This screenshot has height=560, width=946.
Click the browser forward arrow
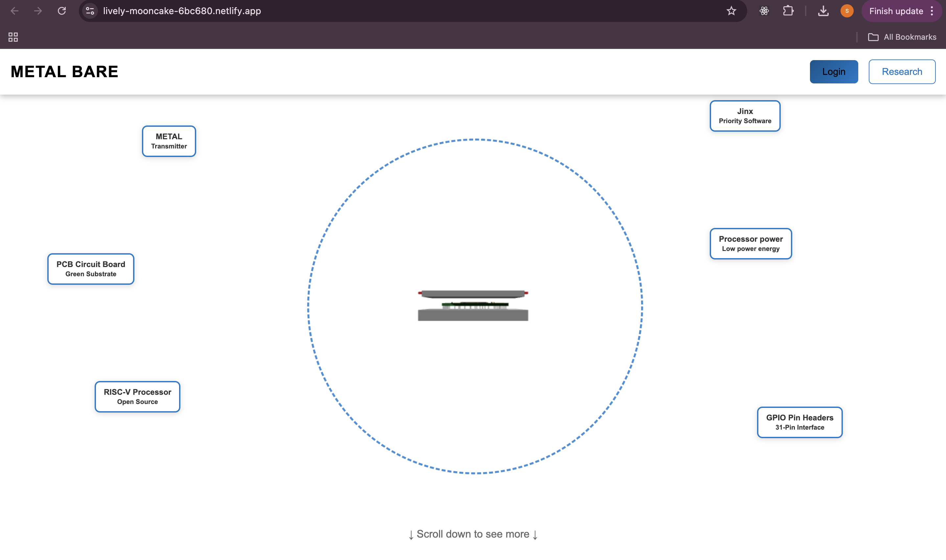38,11
